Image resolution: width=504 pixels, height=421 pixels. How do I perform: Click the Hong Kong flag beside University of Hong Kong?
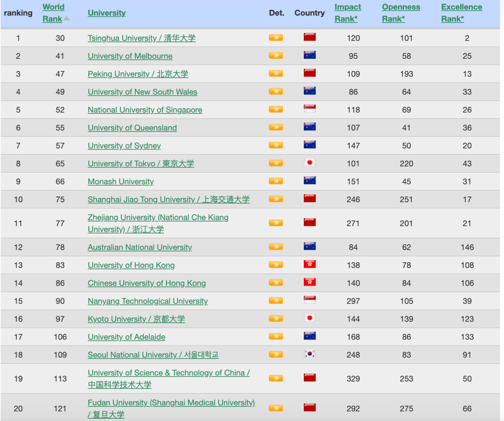(309, 264)
